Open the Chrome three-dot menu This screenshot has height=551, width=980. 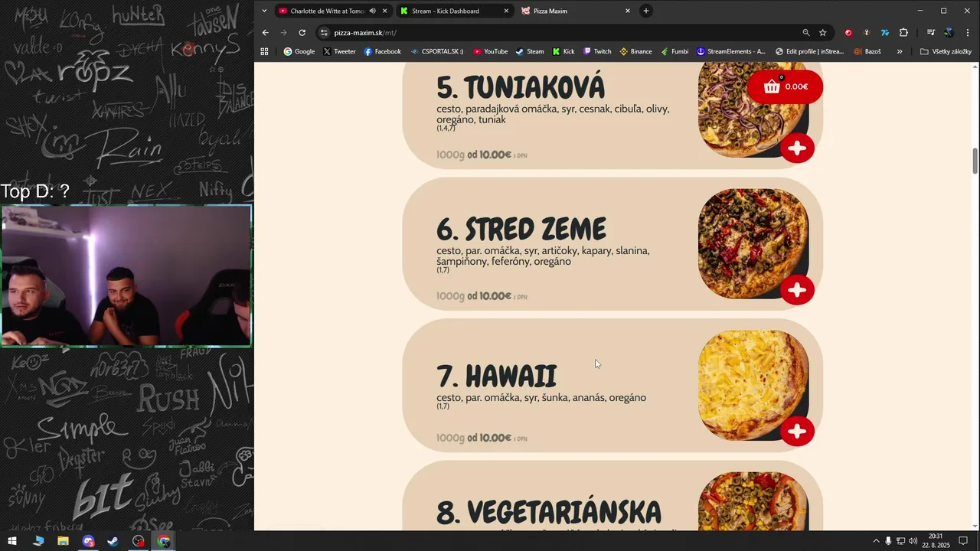click(x=969, y=32)
